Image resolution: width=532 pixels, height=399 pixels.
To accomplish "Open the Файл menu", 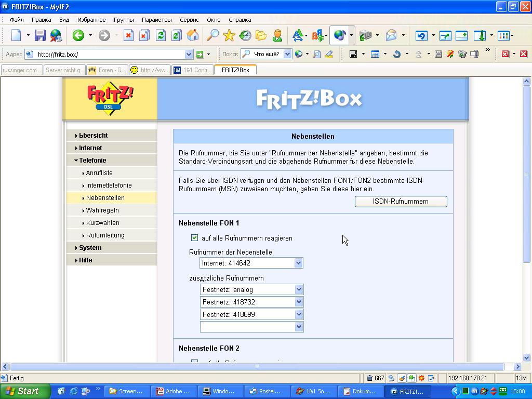I will coord(17,20).
